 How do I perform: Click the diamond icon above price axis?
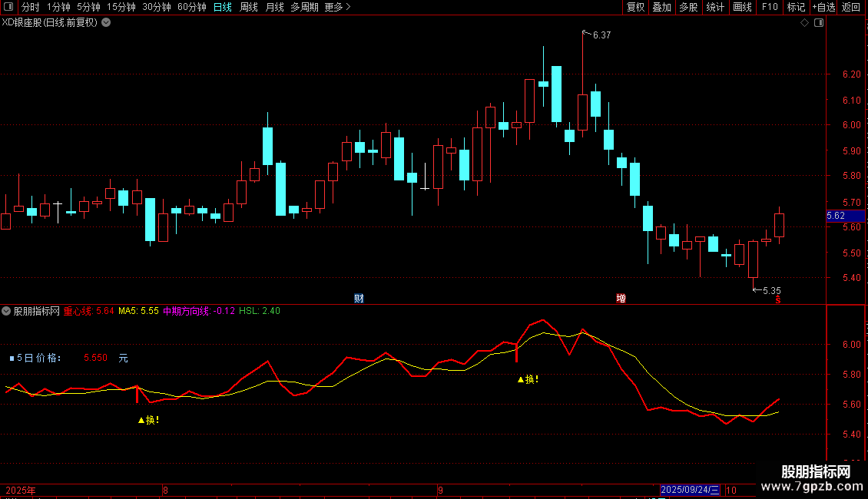tap(805, 23)
